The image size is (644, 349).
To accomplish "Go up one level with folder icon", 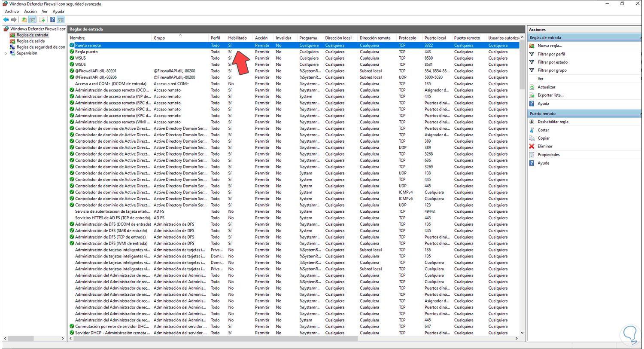I will pos(24,20).
